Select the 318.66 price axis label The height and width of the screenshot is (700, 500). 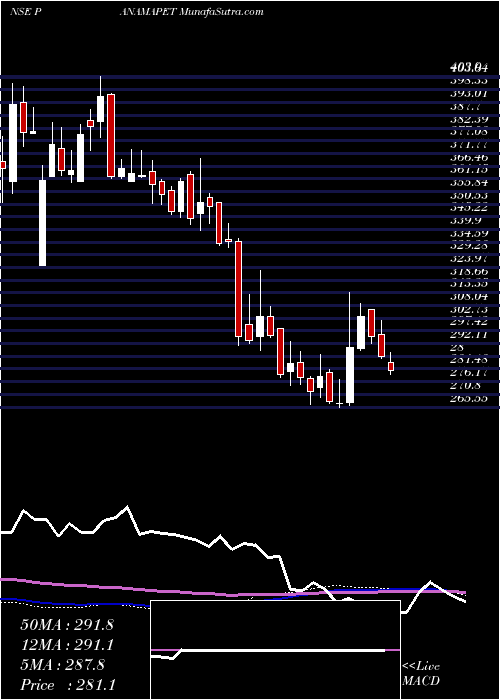[x=469, y=271]
